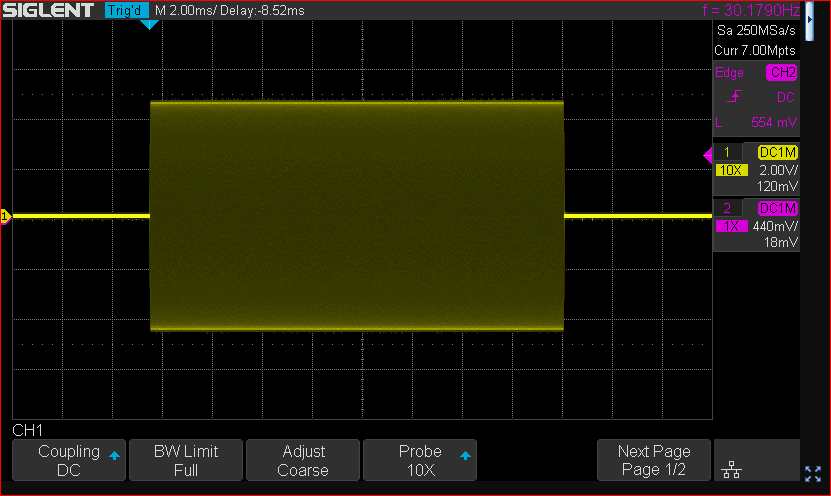The width and height of the screenshot is (831, 496).
Task: Click the frequency counter f = 30.1790Hz
Action: (x=751, y=10)
